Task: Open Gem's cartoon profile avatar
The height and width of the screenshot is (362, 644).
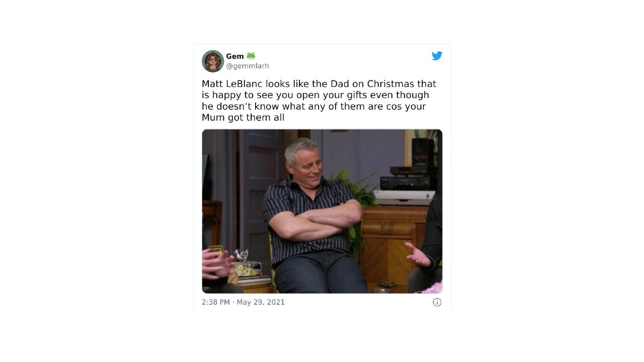Action: pyautogui.click(x=213, y=61)
